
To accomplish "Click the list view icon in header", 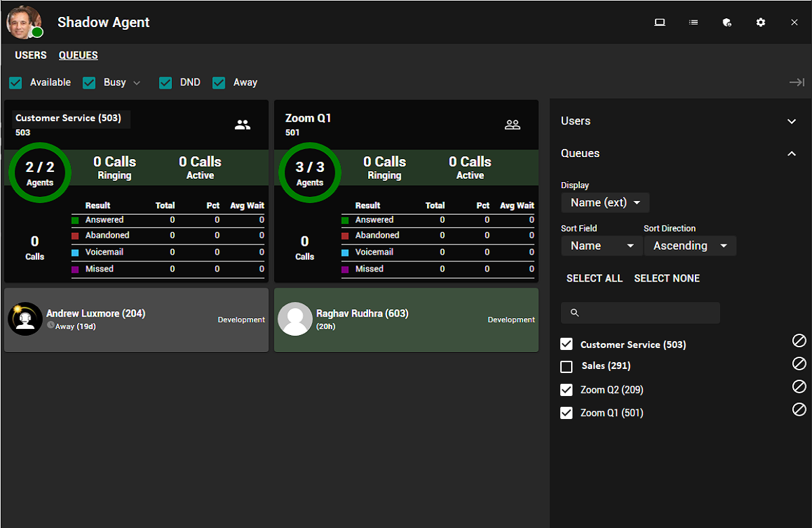I will [x=694, y=22].
